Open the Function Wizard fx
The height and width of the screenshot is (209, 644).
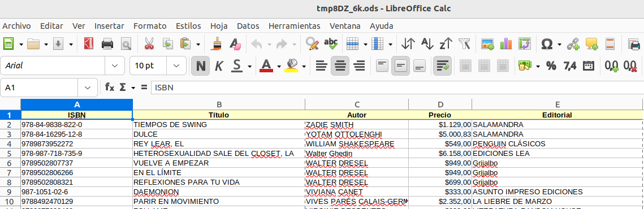[x=109, y=87]
